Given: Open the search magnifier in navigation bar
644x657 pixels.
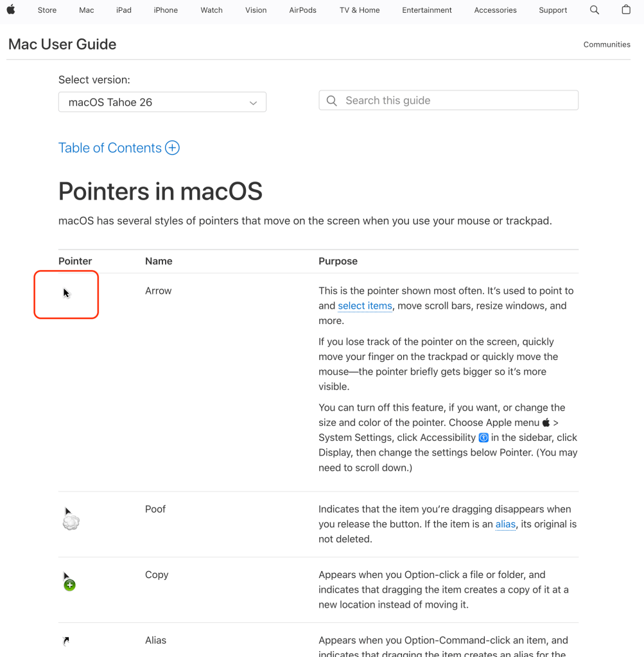Looking at the screenshot, I should click(595, 10).
